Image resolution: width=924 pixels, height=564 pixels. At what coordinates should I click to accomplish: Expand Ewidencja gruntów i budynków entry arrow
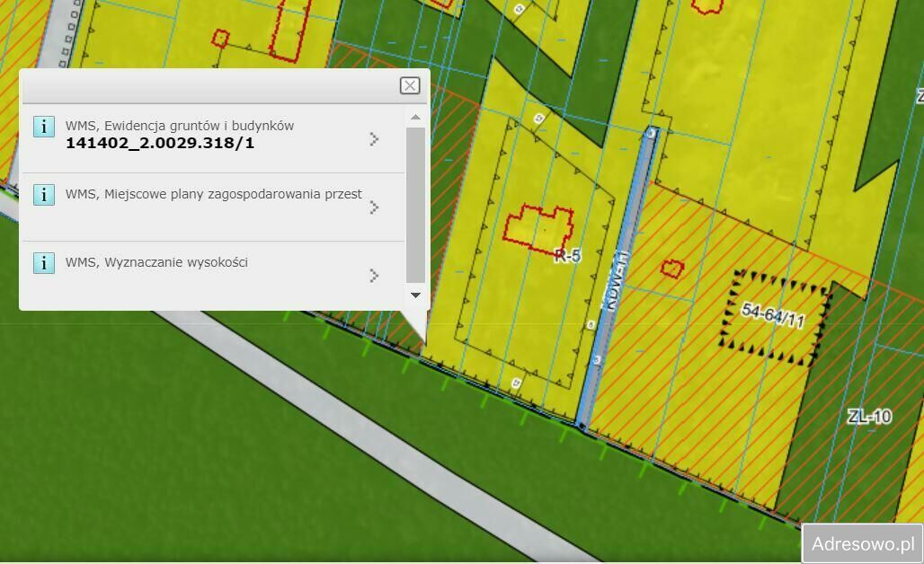(x=374, y=139)
